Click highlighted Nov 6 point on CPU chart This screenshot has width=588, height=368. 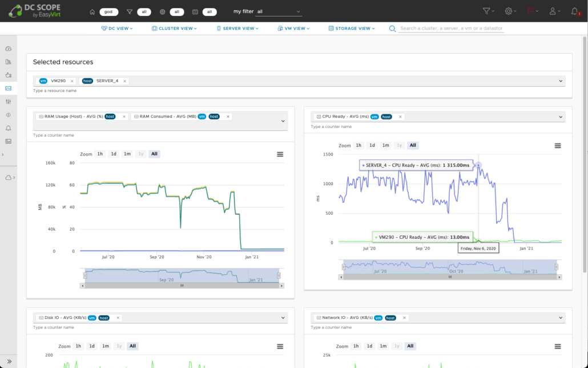478,165
